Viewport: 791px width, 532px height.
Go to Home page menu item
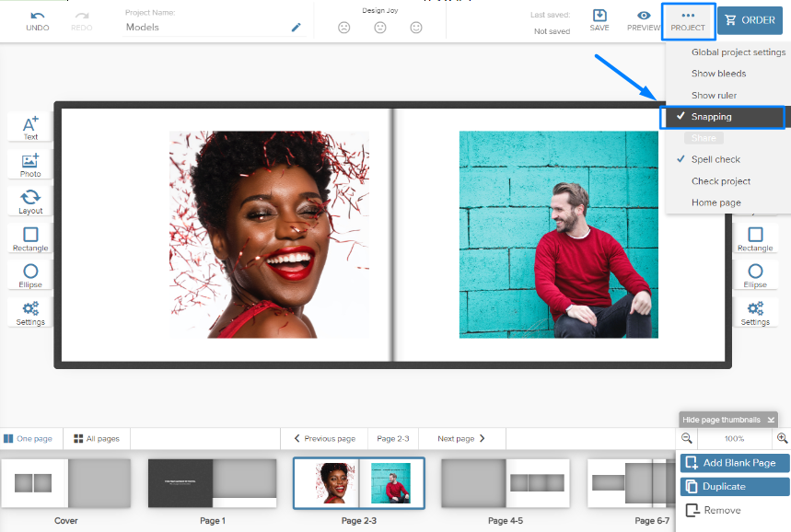pyautogui.click(x=715, y=202)
